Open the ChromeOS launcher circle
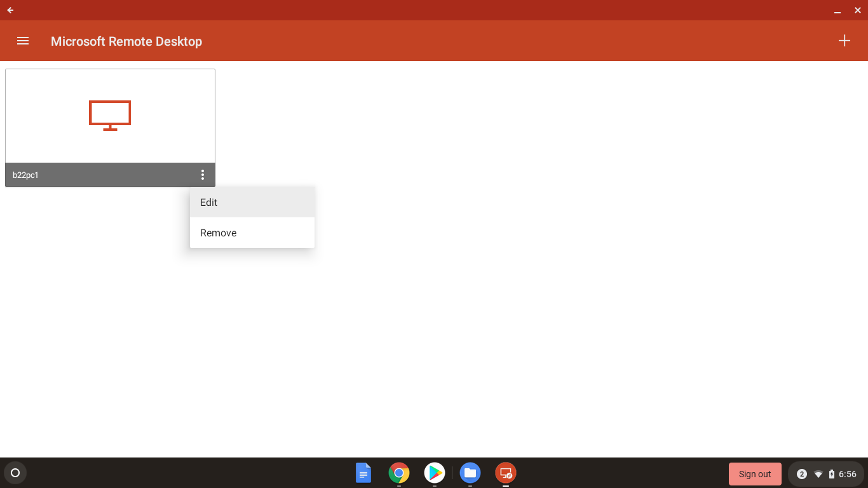 click(x=15, y=473)
